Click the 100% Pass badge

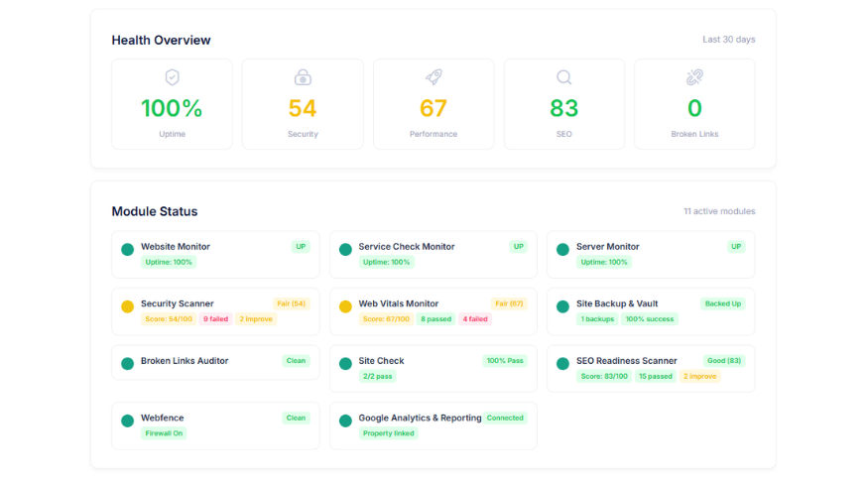point(505,361)
